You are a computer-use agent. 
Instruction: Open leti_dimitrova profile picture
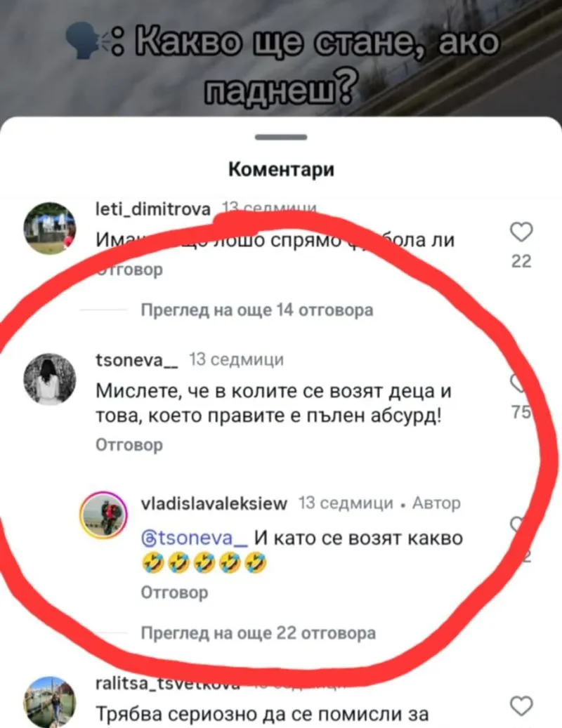[x=50, y=228]
